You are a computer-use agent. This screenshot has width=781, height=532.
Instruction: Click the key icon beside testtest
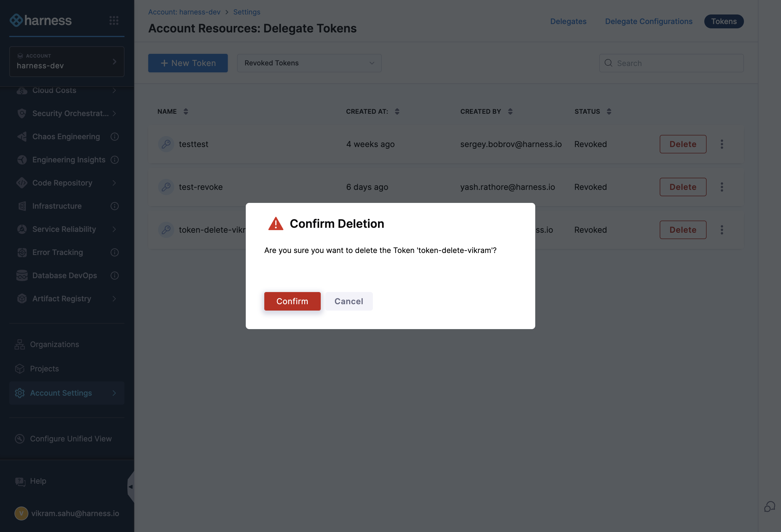tap(166, 144)
